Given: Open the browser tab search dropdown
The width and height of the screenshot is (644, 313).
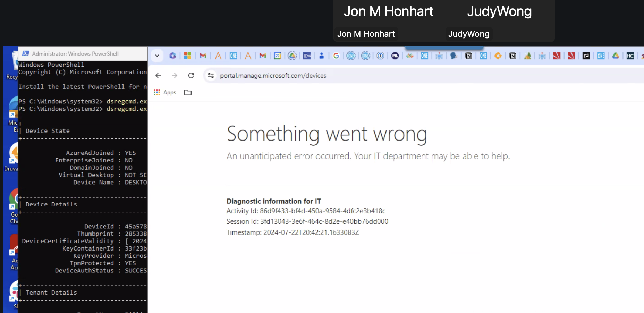Looking at the screenshot, I should point(157,56).
